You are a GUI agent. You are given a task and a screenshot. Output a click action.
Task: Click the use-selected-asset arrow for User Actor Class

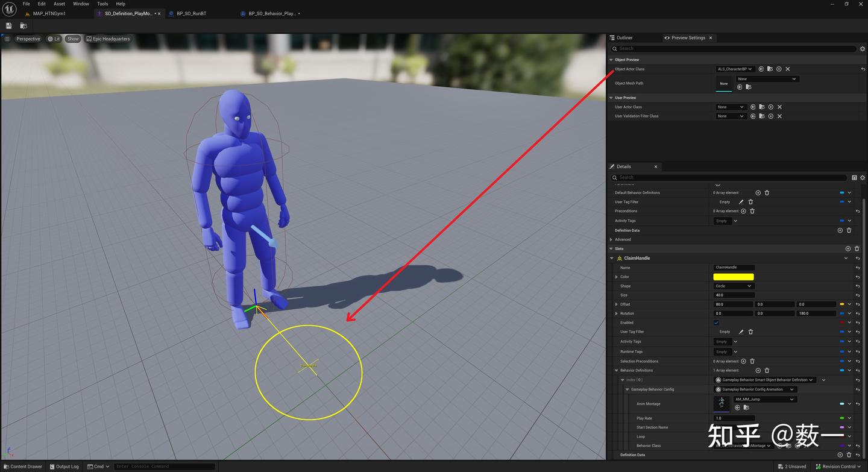[753, 107]
